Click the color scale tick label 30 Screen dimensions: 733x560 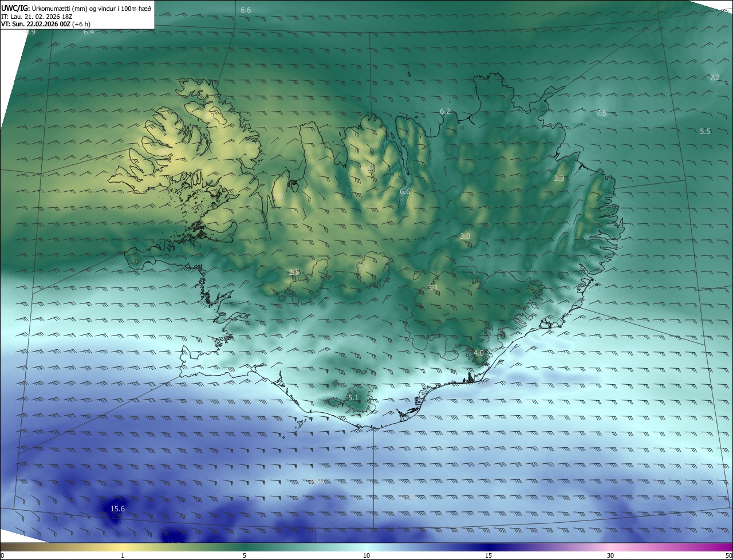point(610,555)
